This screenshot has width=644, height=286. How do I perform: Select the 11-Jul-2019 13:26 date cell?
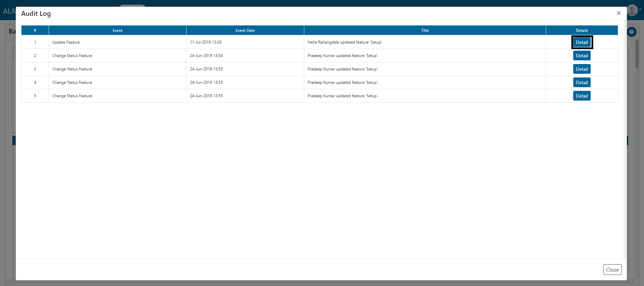(206, 42)
